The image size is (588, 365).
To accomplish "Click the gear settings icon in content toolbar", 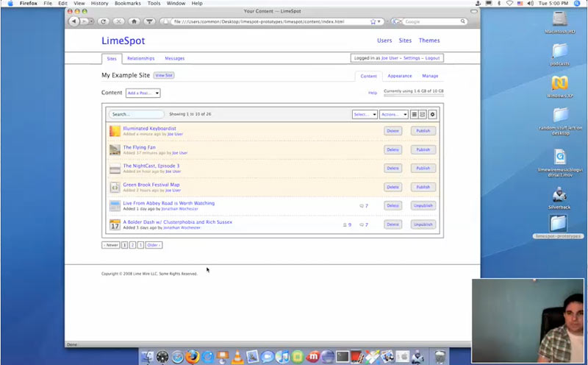I will pyautogui.click(x=432, y=114).
